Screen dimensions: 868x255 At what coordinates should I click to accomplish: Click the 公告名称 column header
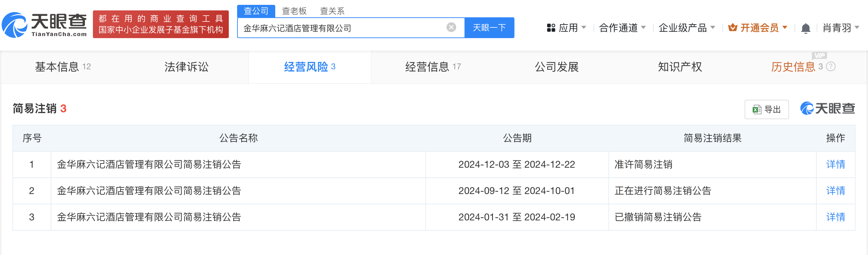(238, 138)
